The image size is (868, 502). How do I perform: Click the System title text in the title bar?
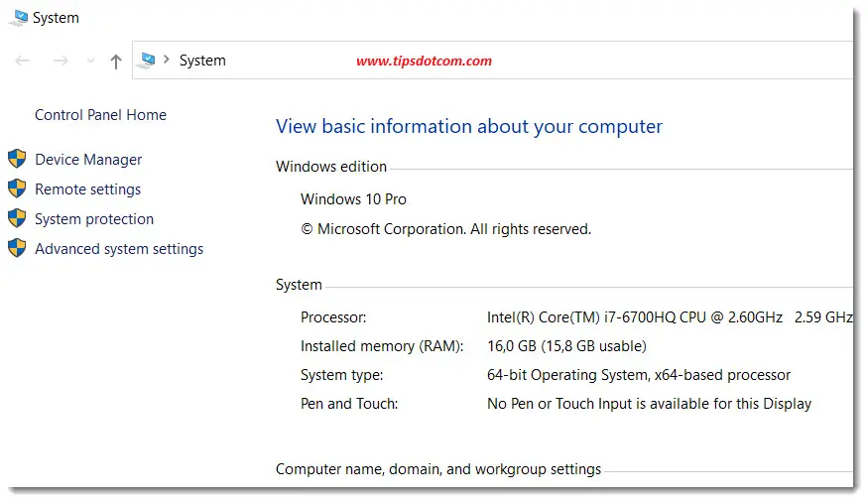[x=56, y=18]
